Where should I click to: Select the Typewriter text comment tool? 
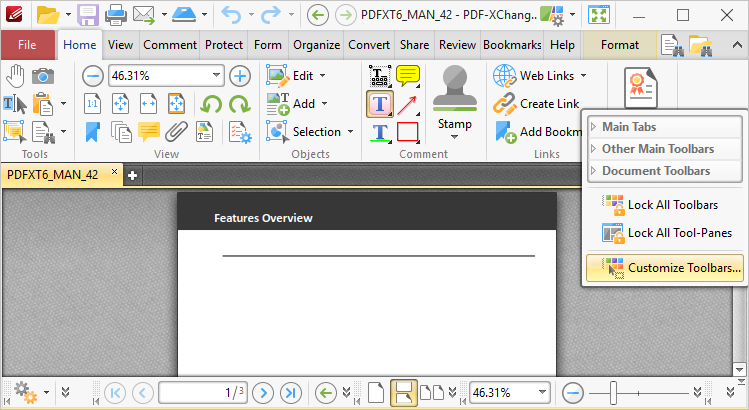381,104
